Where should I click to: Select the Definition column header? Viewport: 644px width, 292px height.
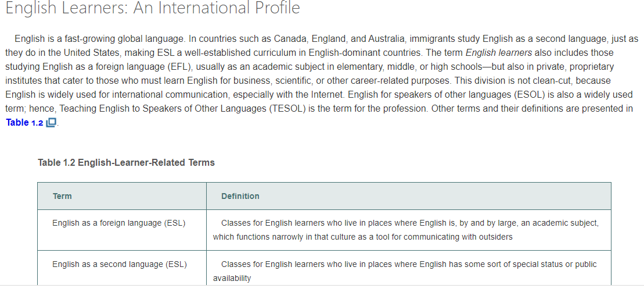240,196
